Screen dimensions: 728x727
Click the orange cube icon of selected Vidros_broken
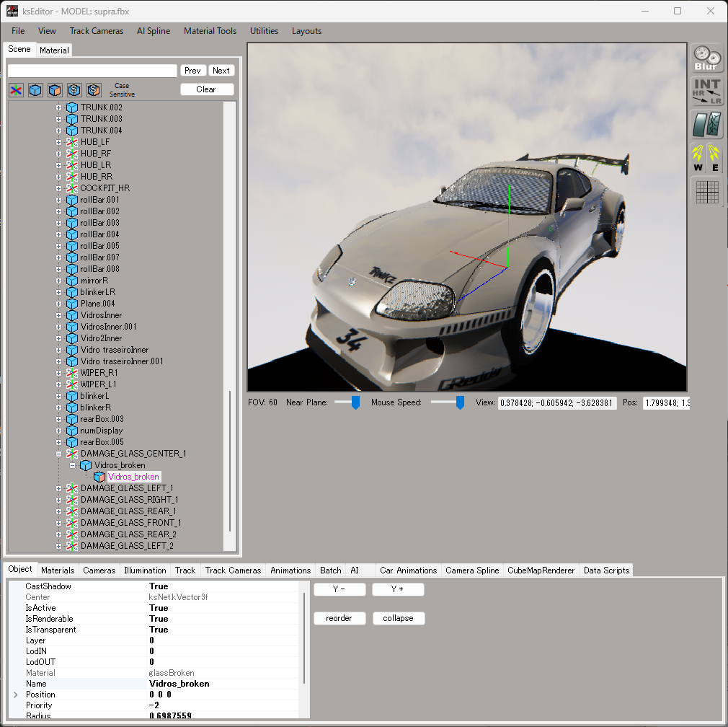pyautogui.click(x=99, y=477)
